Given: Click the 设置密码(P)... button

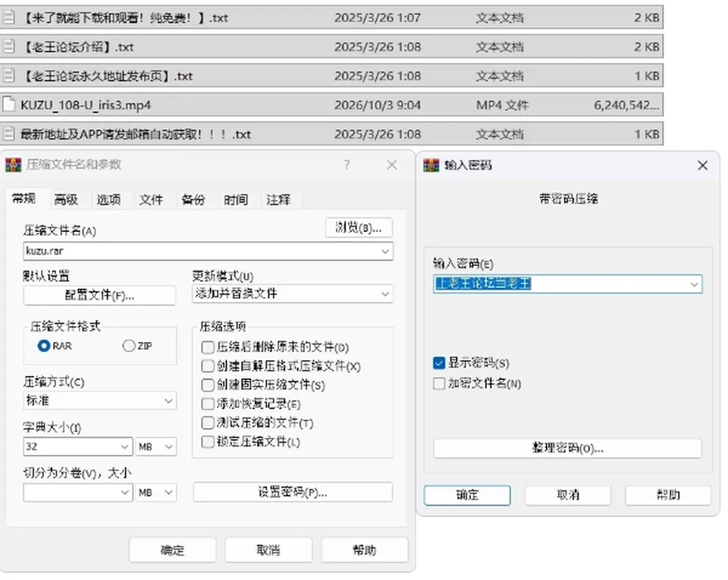Looking at the screenshot, I should (293, 492).
